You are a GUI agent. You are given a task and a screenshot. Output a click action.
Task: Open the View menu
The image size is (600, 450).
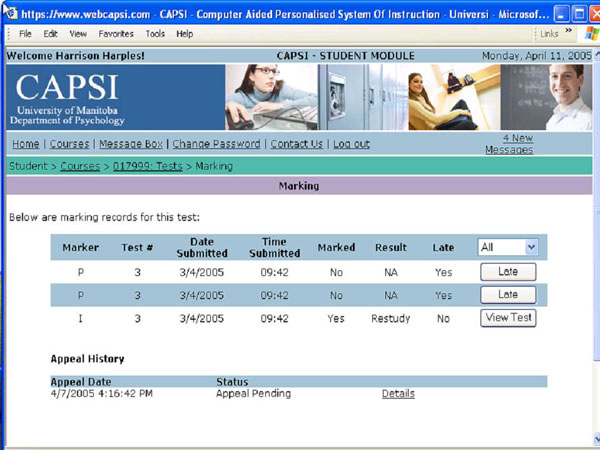coord(78,34)
